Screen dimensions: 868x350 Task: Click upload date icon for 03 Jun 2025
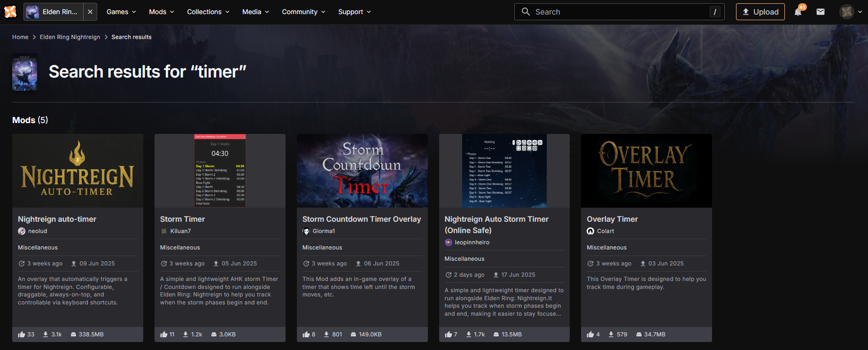[643, 264]
